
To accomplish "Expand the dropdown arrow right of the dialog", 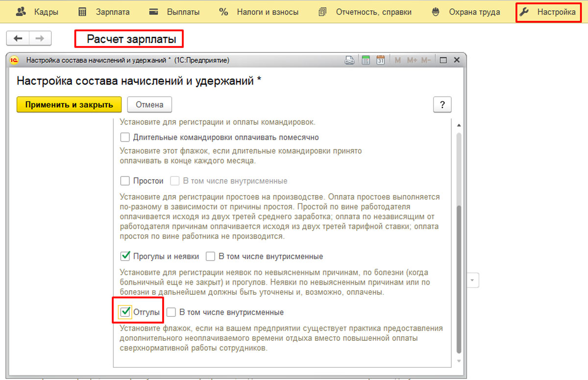I will coord(473,281).
